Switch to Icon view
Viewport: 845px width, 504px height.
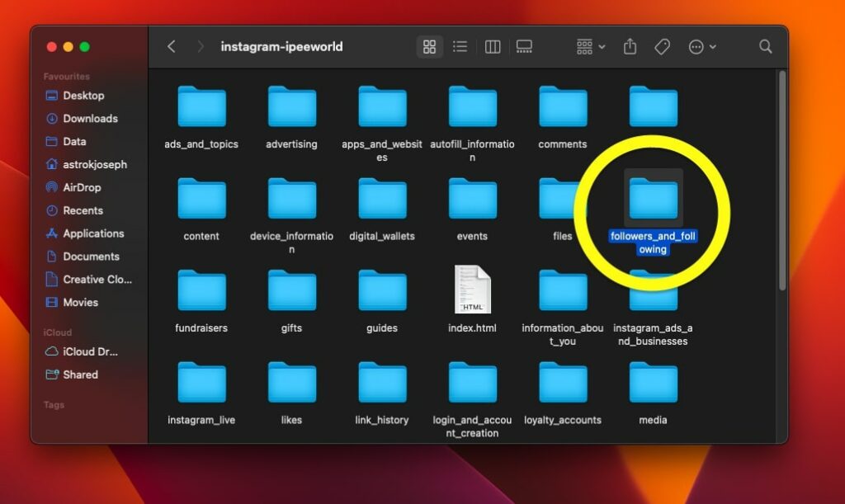(429, 47)
